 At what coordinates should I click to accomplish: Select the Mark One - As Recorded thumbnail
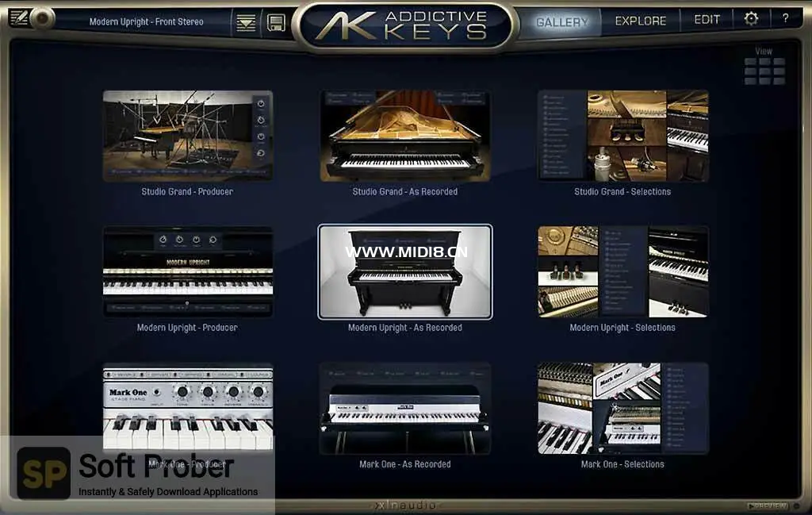pos(405,408)
